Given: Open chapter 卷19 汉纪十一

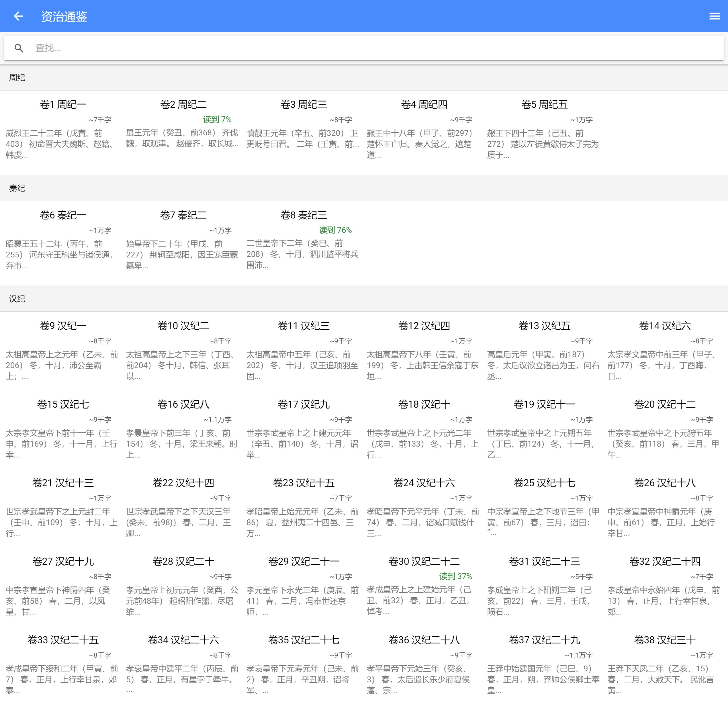Looking at the screenshot, I should tap(544, 404).
